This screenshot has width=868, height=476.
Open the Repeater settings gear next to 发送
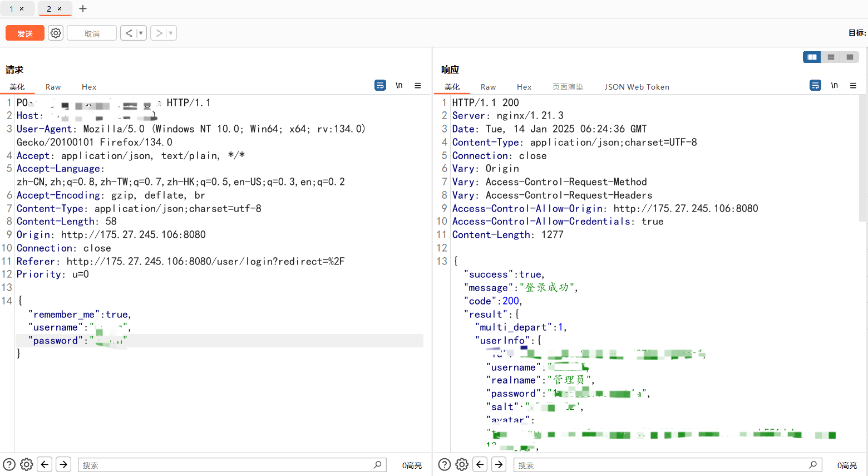coord(56,33)
